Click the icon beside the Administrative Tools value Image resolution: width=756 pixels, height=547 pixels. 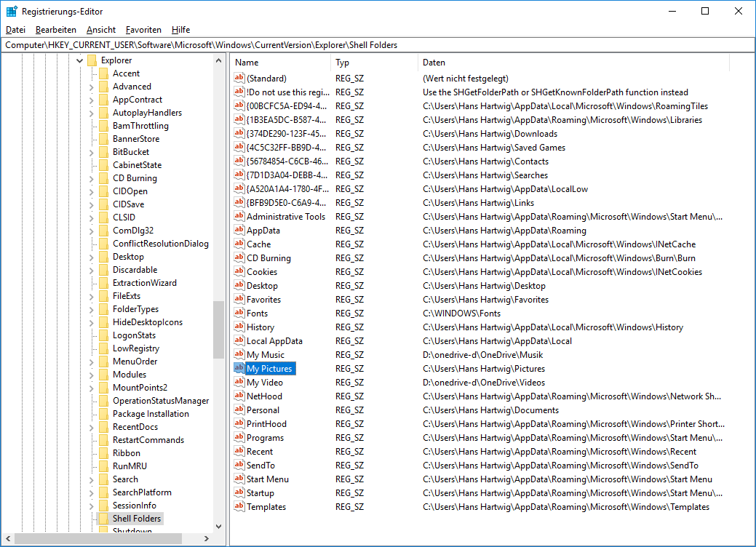[239, 216]
